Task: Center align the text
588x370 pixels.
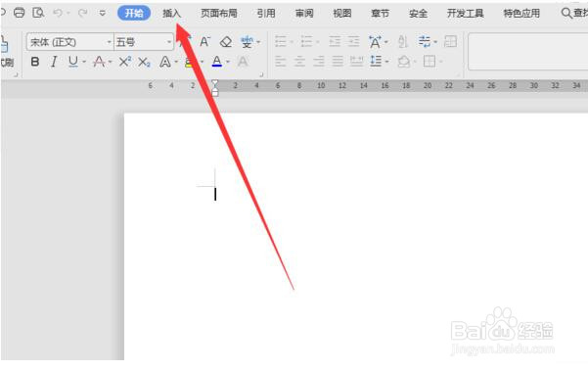Action: click(x=299, y=61)
